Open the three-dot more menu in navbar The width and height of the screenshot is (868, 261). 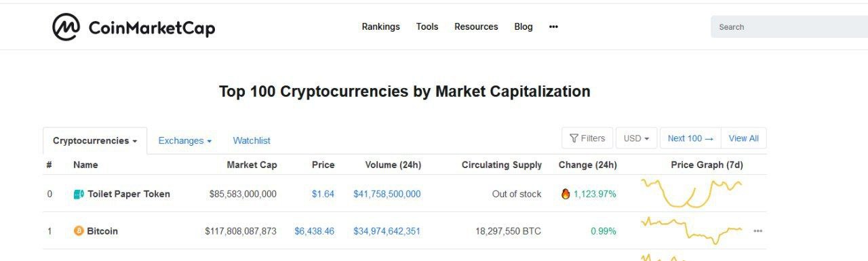(x=553, y=27)
